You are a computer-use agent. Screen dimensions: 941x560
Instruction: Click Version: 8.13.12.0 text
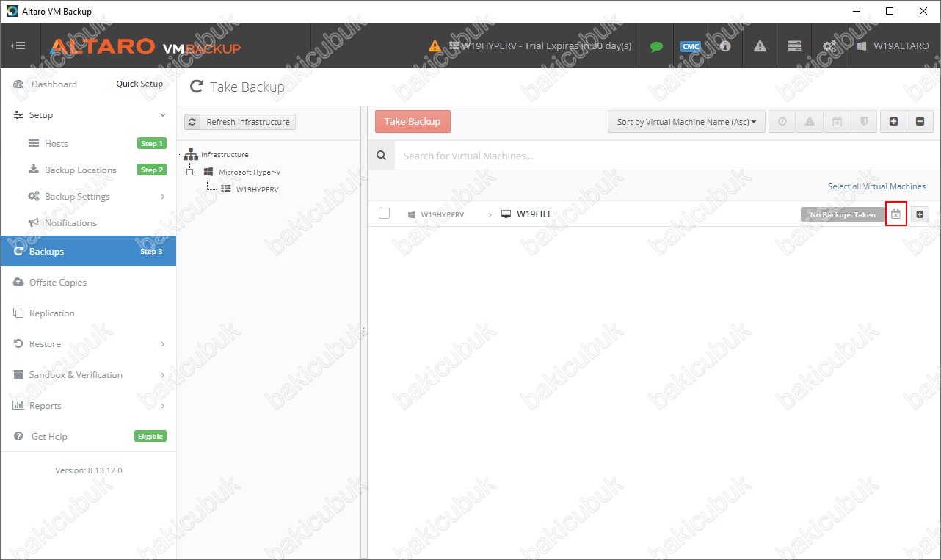[x=88, y=470]
